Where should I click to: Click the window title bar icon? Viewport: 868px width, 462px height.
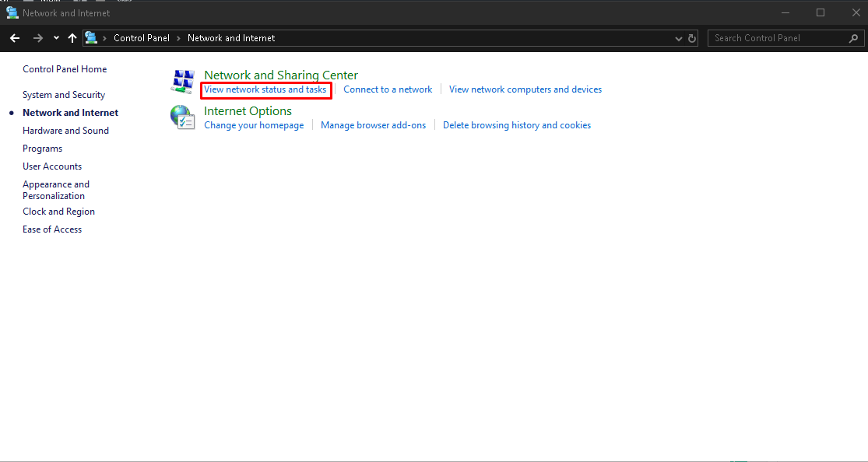point(12,12)
